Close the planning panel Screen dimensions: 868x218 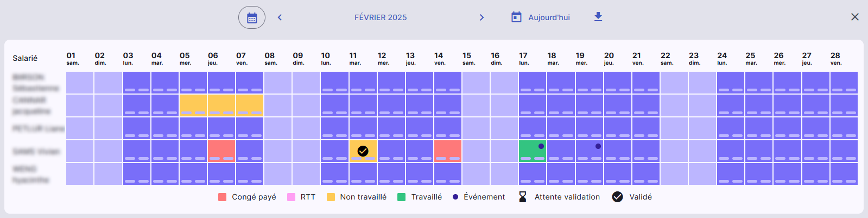pyautogui.click(x=855, y=17)
